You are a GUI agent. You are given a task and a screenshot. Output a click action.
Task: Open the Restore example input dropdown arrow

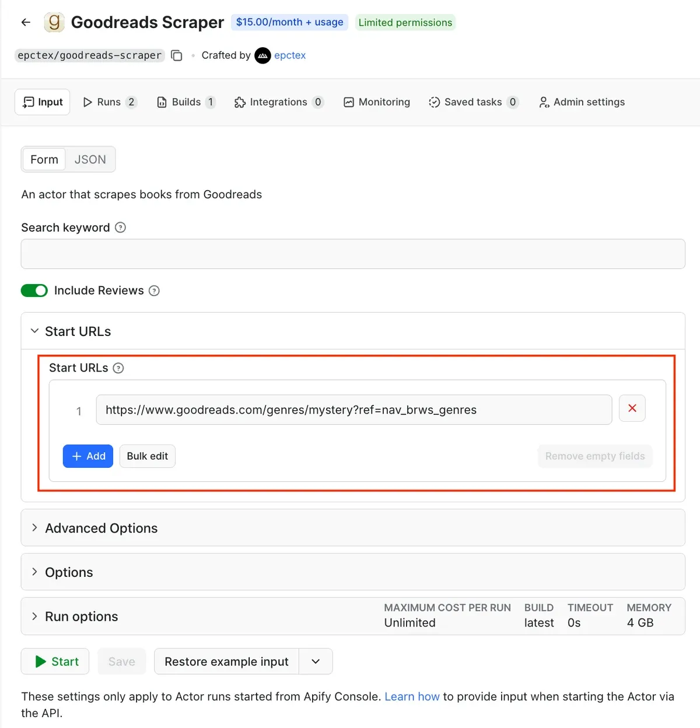coord(316,661)
